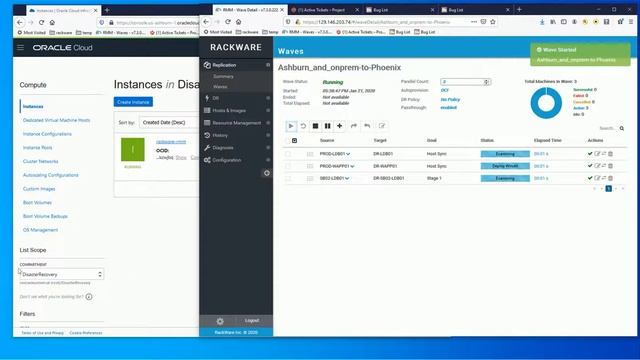The image size is (640, 360).
Task: Open the OCI autoprovision link
Action: [x=444, y=90]
